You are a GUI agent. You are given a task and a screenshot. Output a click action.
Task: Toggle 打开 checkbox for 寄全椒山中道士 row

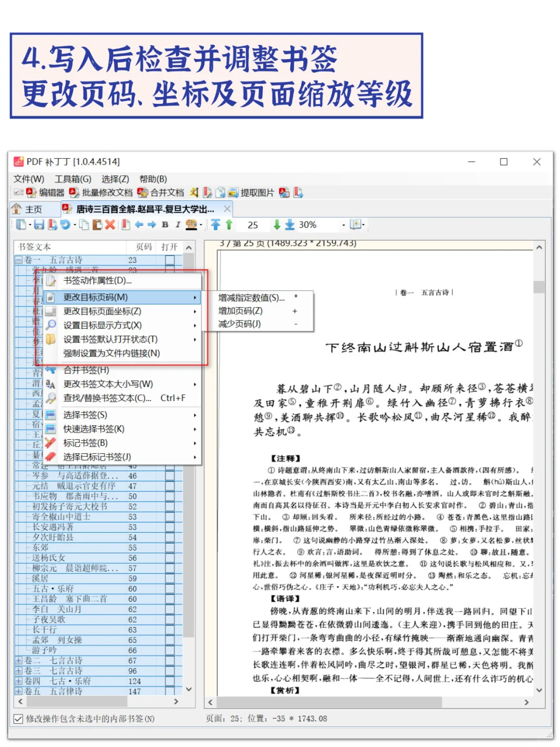click(170, 517)
